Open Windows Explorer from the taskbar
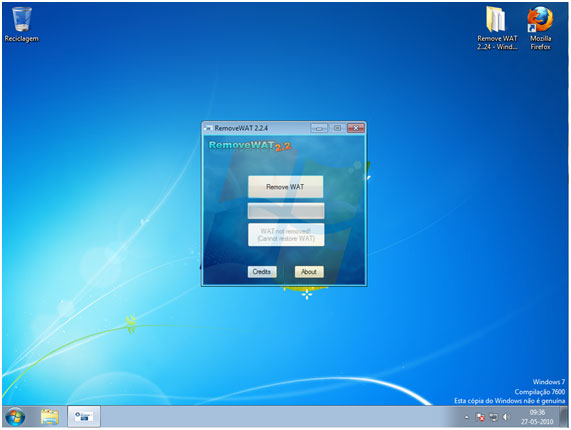Screen dimensions: 571x430 [x=50, y=417]
